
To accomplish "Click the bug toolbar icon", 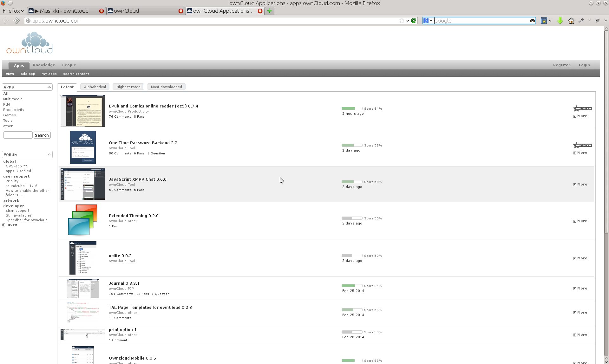I will [x=597, y=21].
